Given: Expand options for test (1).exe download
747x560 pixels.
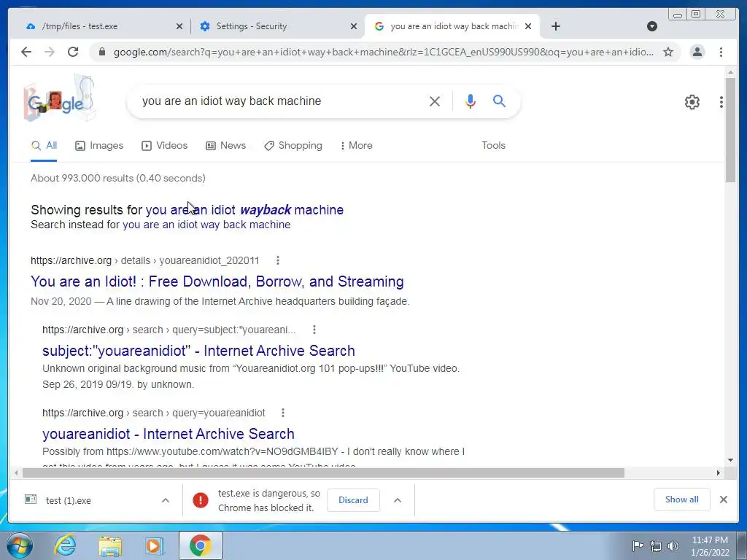Looking at the screenshot, I should (166, 500).
